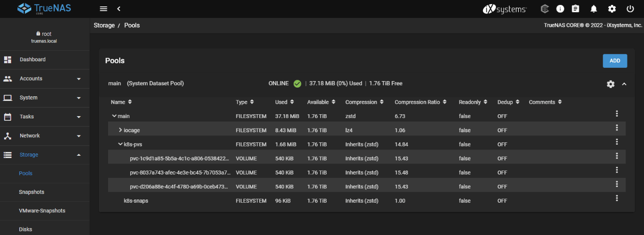Click the Tasks calendar icon

(x=7, y=117)
